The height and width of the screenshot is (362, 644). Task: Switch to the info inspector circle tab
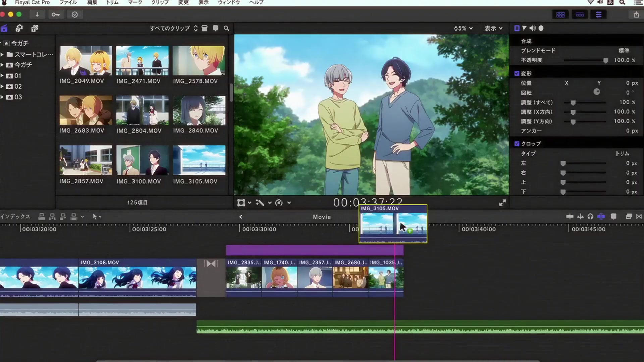click(x=541, y=28)
